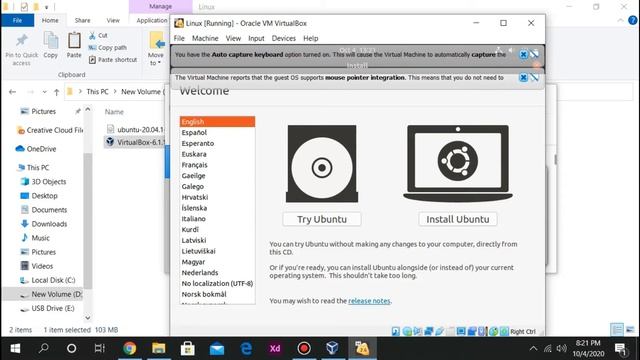Click the shared folders indicator in VirtualBox status bar

451,331
